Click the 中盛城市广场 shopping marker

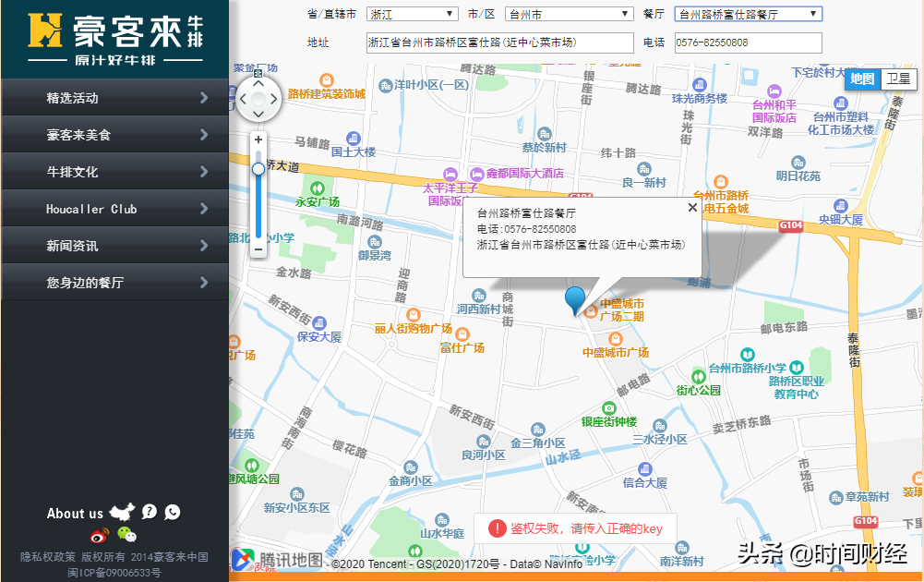615,338
